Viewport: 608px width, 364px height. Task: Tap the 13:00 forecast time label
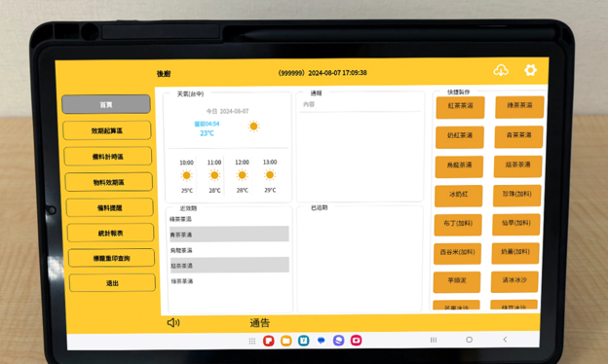(x=270, y=162)
